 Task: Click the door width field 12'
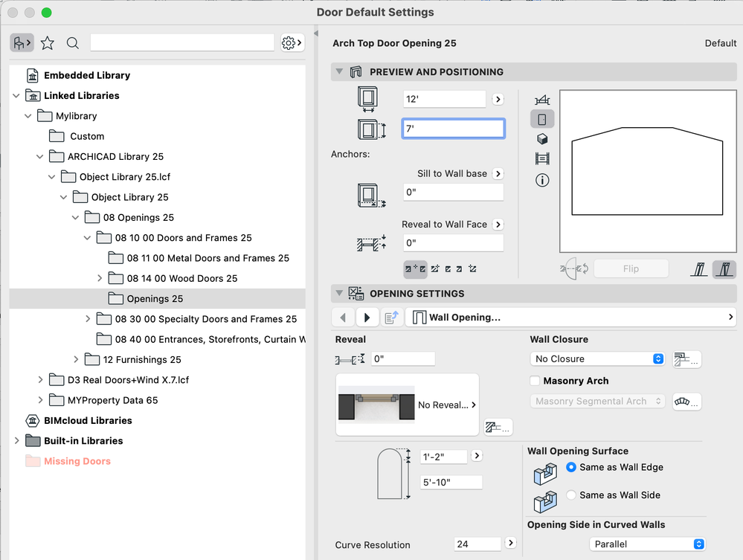point(445,99)
